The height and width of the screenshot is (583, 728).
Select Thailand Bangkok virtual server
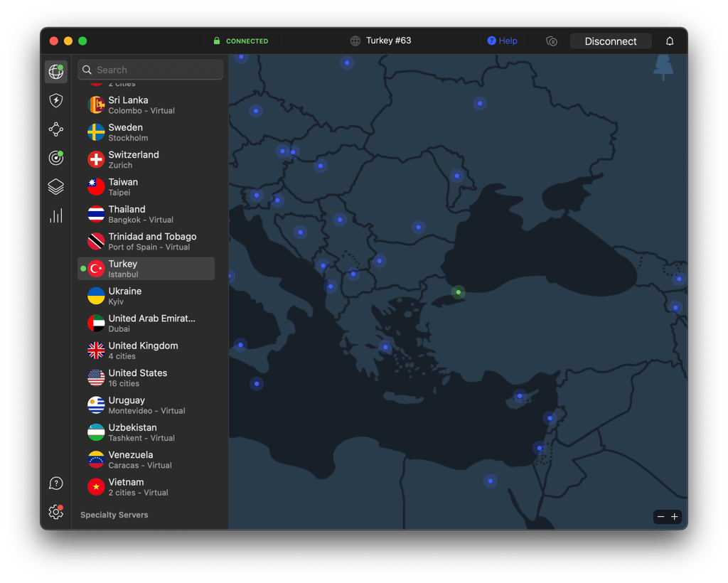point(146,214)
